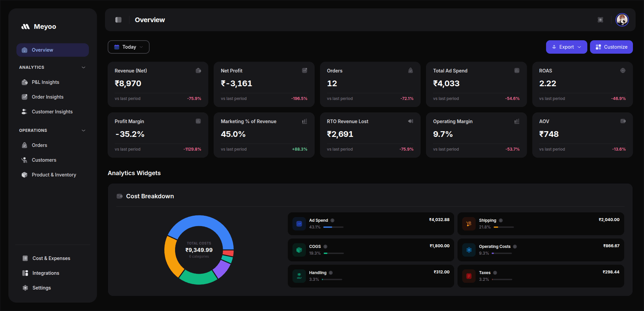Toggle the sidebar collapse button
The image size is (644, 311).
point(118,20)
